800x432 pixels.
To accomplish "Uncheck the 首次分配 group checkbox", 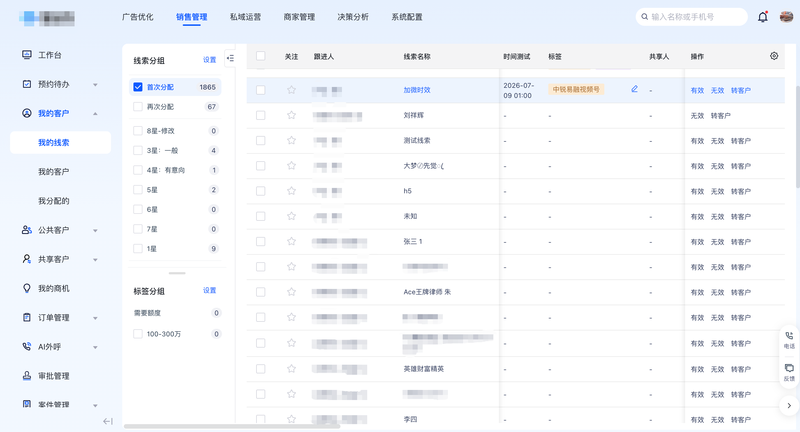I will click(138, 87).
